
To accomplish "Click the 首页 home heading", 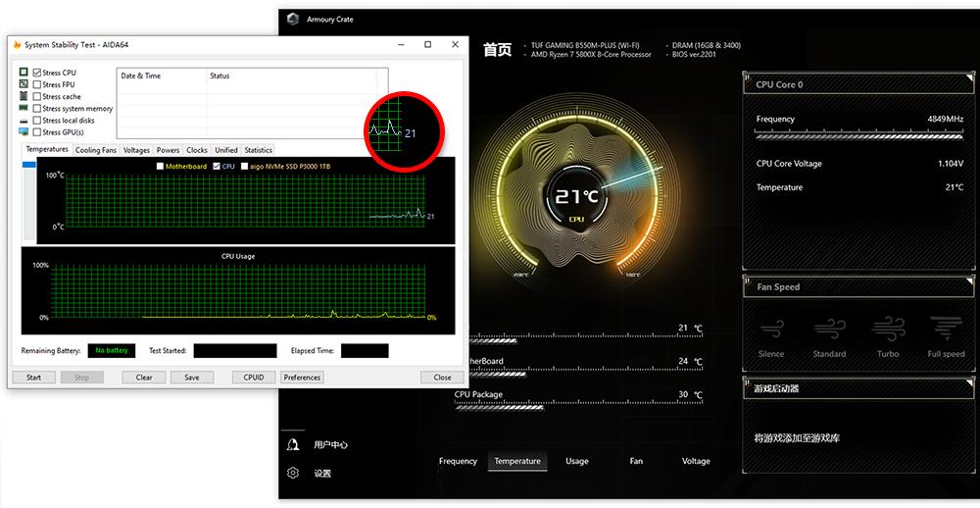I will point(498,49).
